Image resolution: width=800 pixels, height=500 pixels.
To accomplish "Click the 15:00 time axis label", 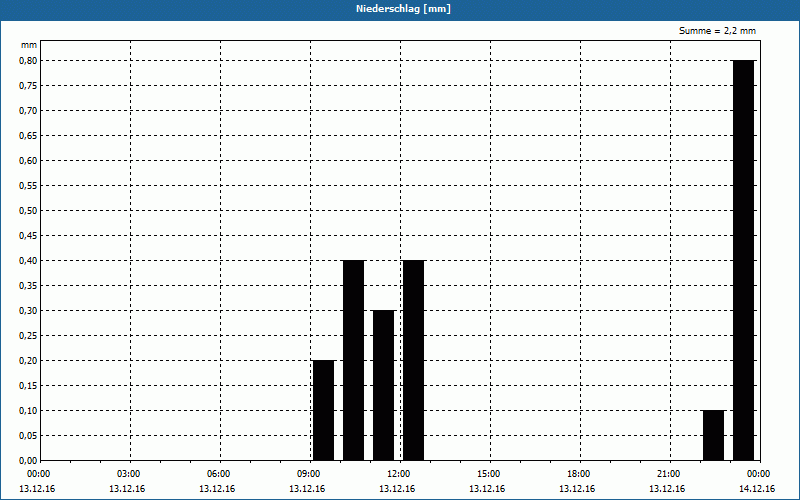I will point(490,474).
